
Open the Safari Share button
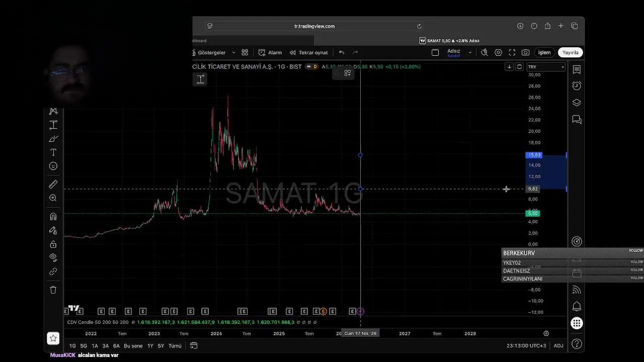pos(547,26)
